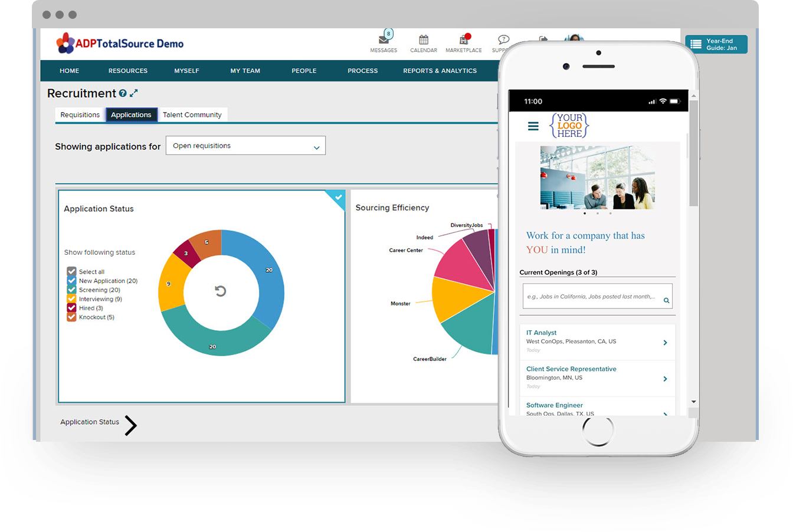793x532 pixels.
Task: Open Reports & Analytics from the navigation bar
Action: pos(440,70)
